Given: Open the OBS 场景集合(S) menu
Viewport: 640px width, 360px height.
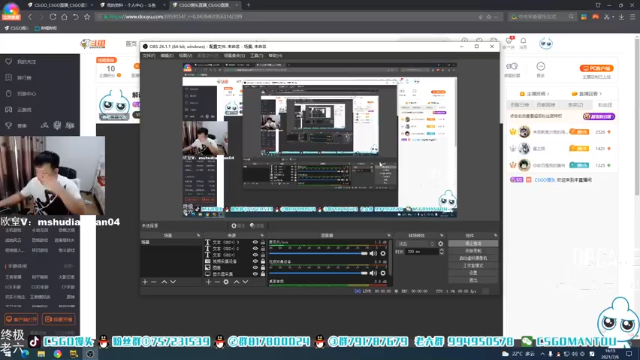Looking at the screenshot, I should coord(234,56).
